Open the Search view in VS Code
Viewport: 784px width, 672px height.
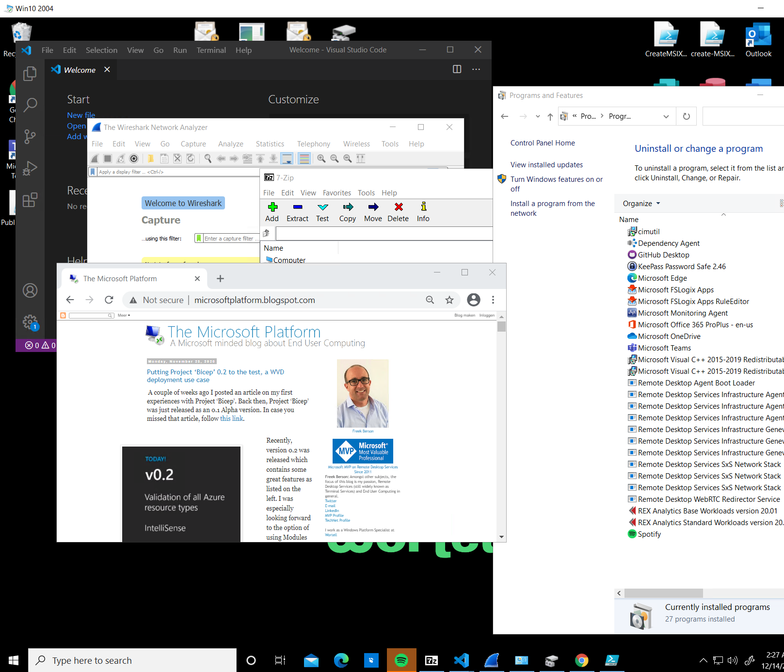coord(30,105)
